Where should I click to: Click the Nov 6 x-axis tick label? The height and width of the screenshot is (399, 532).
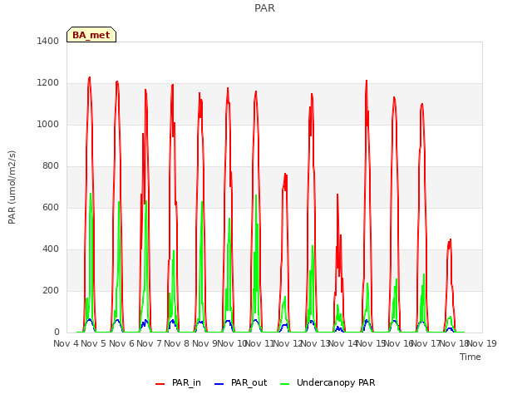[121, 343]
